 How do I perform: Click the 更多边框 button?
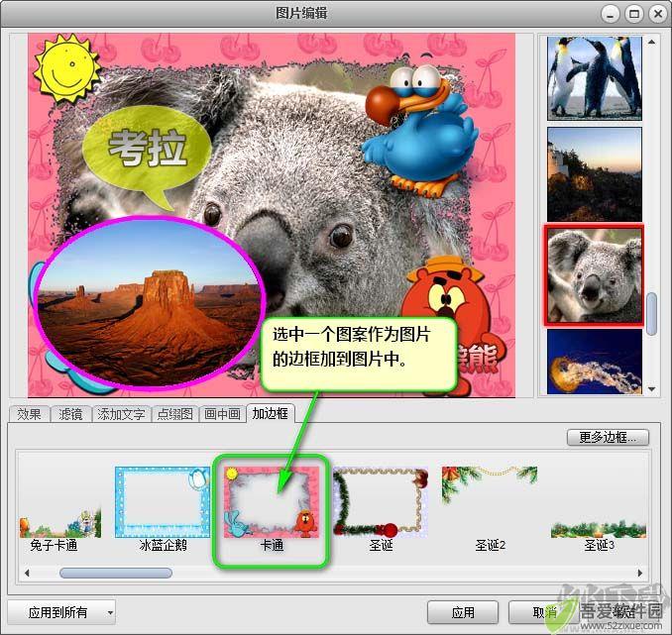(x=608, y=438)
